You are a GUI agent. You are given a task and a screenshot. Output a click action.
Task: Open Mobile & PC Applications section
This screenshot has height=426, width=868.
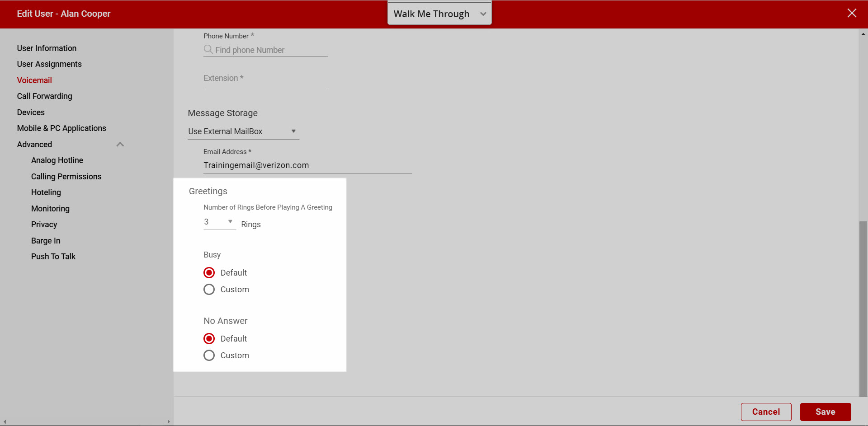pyautogui.click(x=61, y=128)
